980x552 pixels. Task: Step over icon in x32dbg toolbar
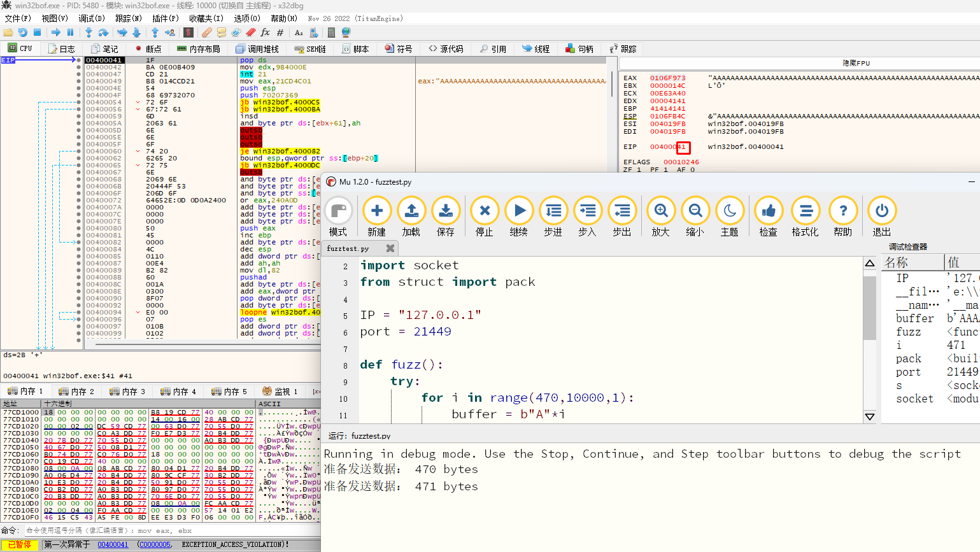pyautogui.click(x=103, y=32)
